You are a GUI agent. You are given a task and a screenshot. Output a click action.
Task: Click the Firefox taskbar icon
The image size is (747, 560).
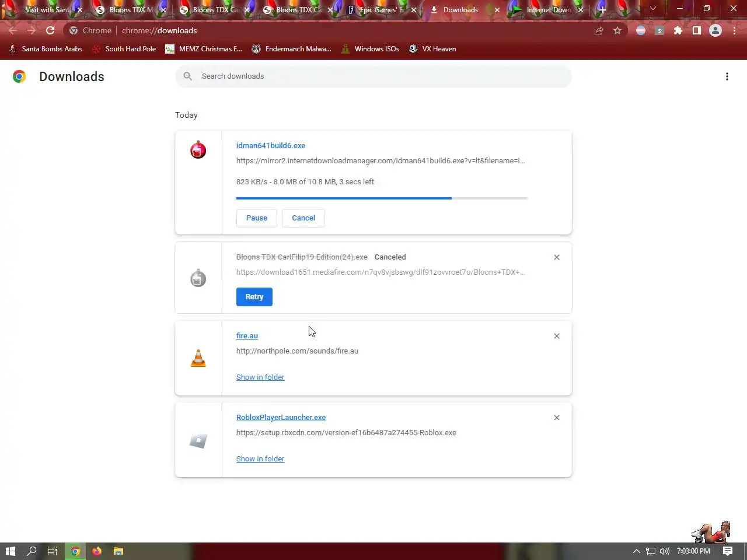pyautogui.click(x=97, y=551)
